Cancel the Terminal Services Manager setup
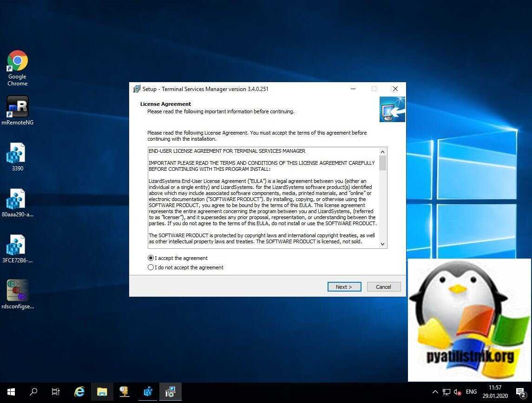 point(383,287)
